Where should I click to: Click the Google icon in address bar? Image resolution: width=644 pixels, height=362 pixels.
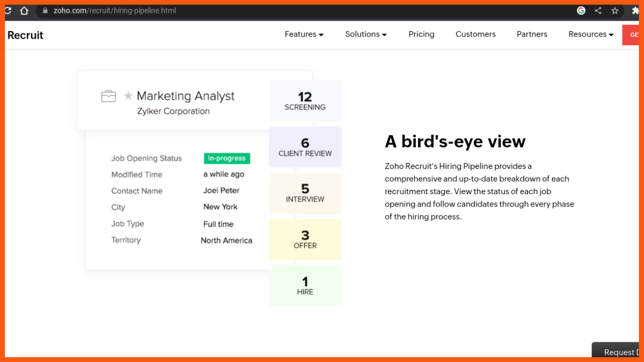click(x=581, y=11)
